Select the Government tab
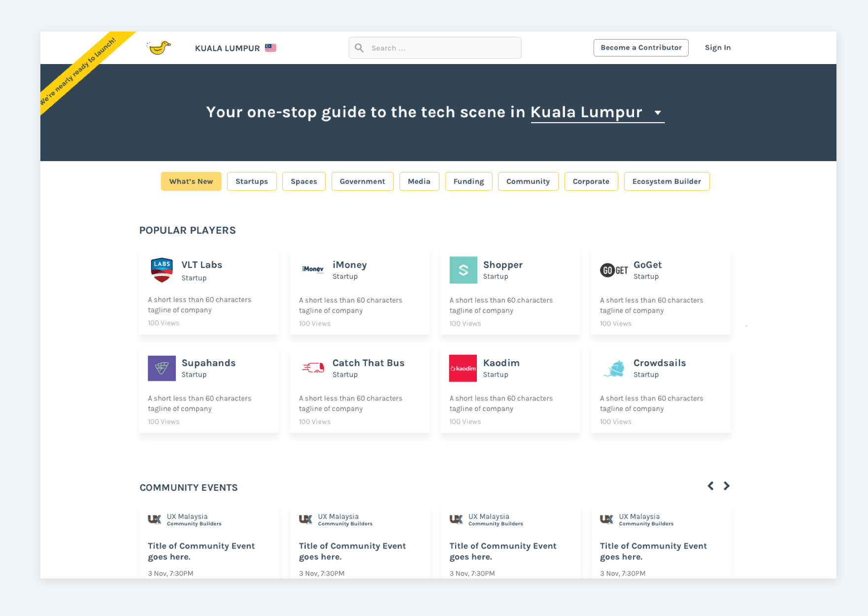The width and height of the screenshot is (868, 616). [363, 181]
